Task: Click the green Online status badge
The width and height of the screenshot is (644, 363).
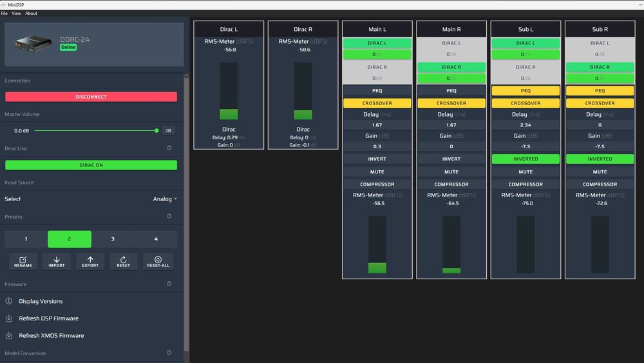Action: (68, 47)
